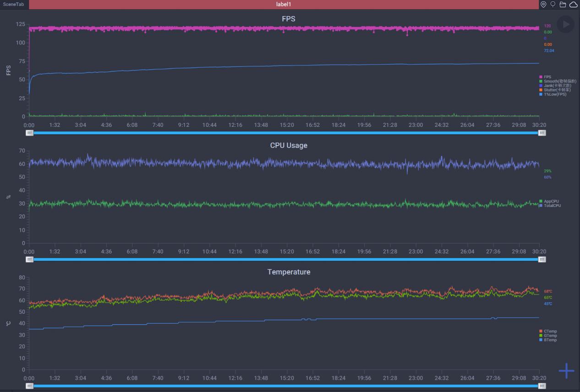Click the 23:00 tick on CPU Usage time axis
Screen dimensions: 580x392
click(416, 251)
